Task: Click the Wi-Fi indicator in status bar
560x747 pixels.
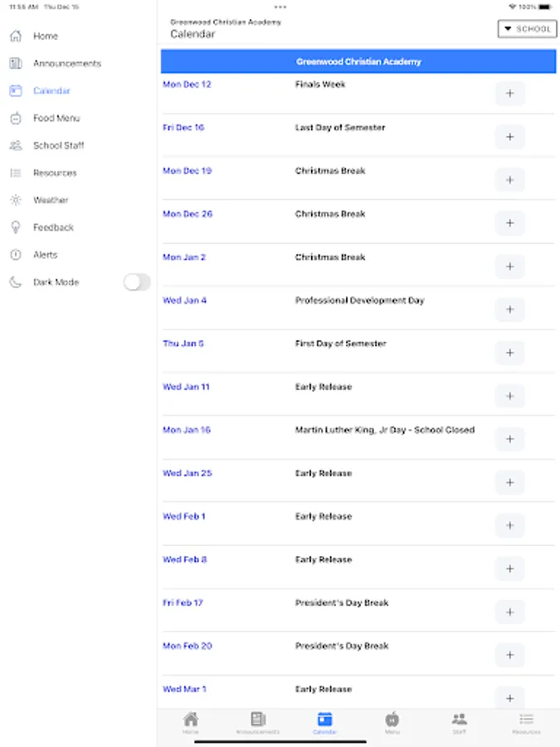Action: 513,7
